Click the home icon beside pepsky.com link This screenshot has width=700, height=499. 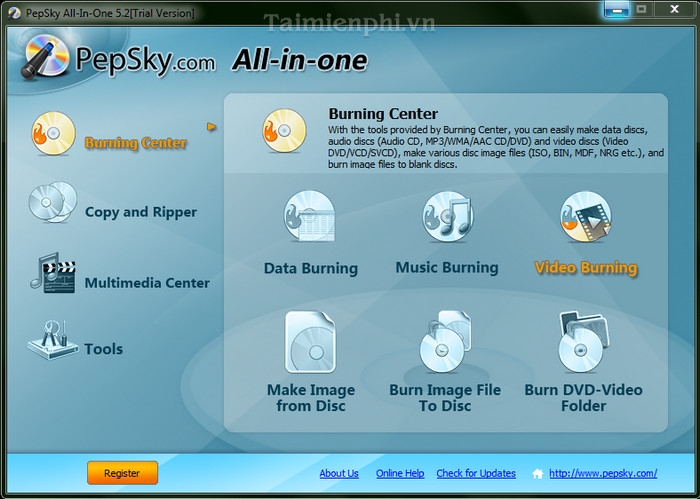tap(538, 474)
